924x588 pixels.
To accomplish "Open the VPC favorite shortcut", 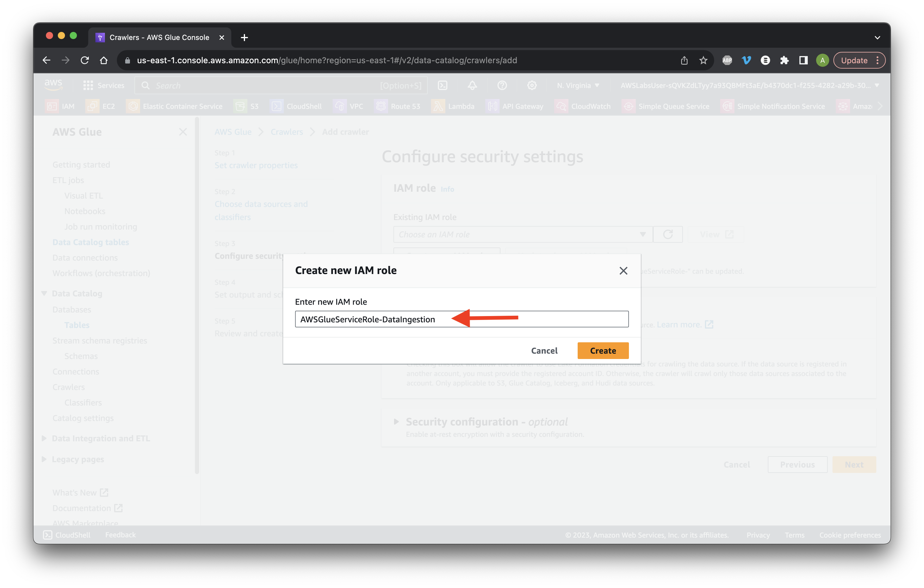I will pyautogui.click(x=348, y=106).
